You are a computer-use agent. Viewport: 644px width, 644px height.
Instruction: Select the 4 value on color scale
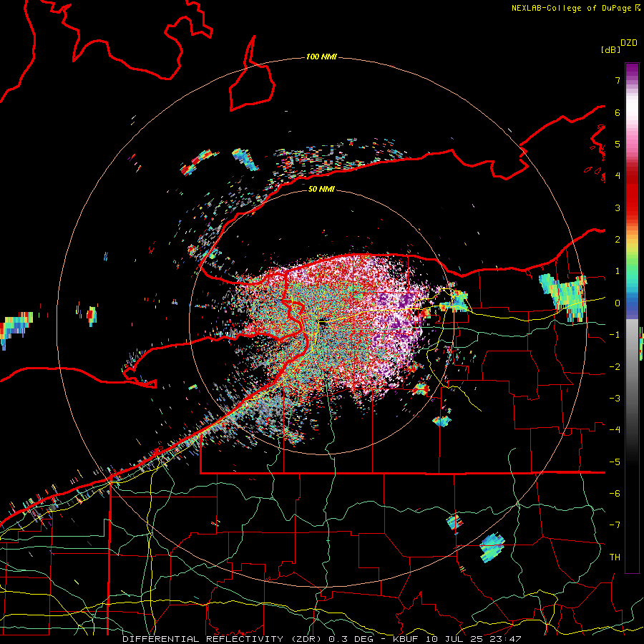point(618,176)
